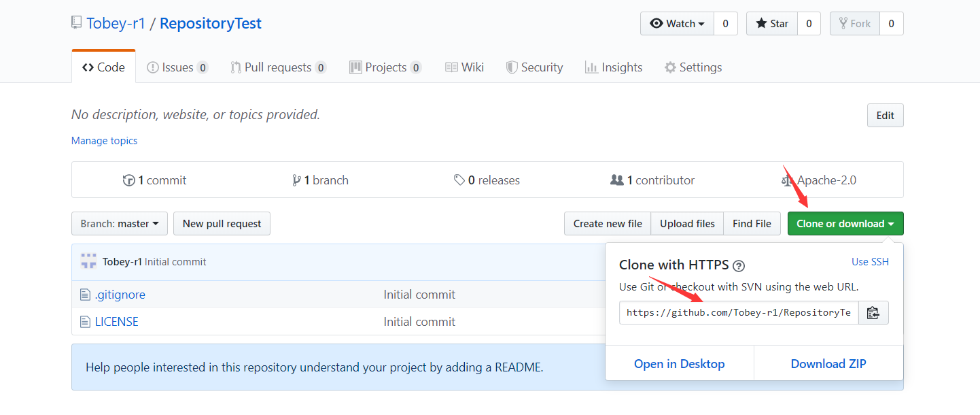Switch to Use SSH link
Image resolution: width=980 pixels, height=415 pixels.
point(870,262)
